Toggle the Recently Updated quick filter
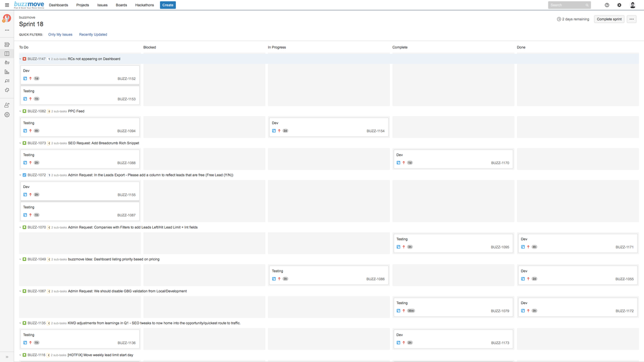The width and height of the screenshot is (644, 362). coord(93,35)
